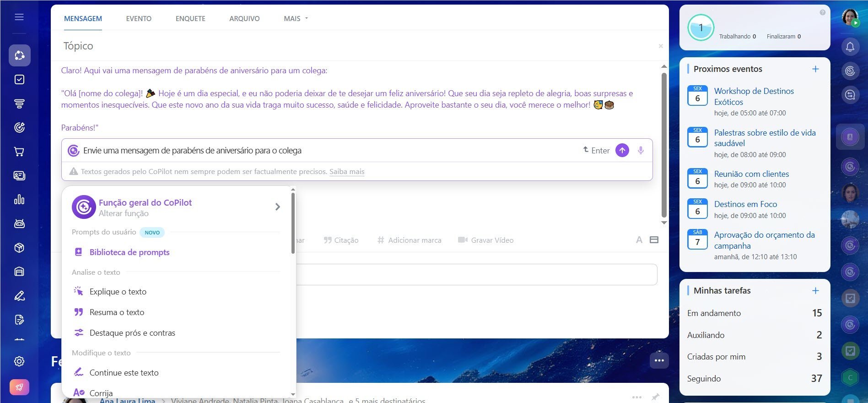
Task: Switch to the EVENTO tab
Action: [139, 19]
